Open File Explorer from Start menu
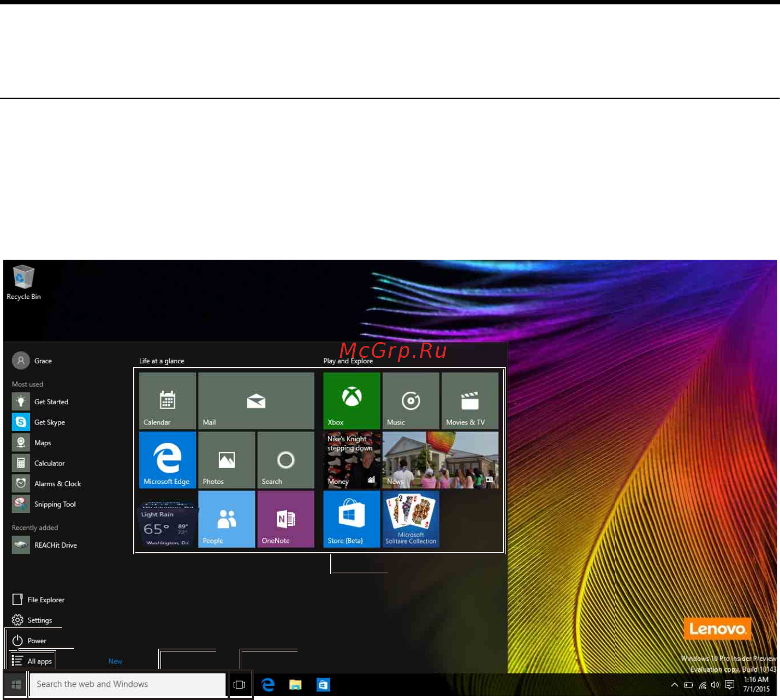The height and width of the screenshot is (700, 780). [x=38, y=600]
